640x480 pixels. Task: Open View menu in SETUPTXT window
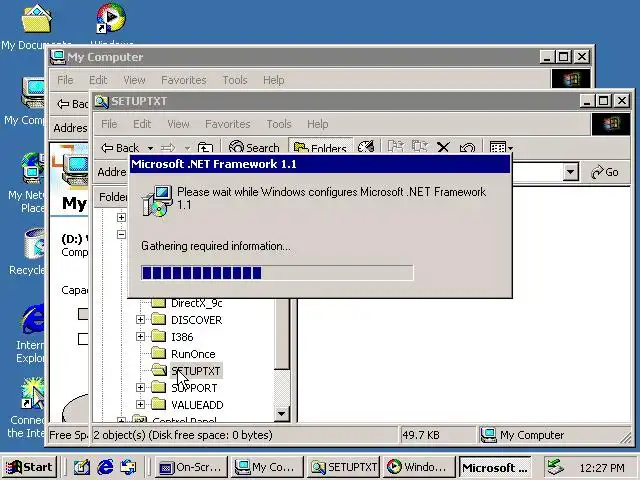click(x=178, y=124)
